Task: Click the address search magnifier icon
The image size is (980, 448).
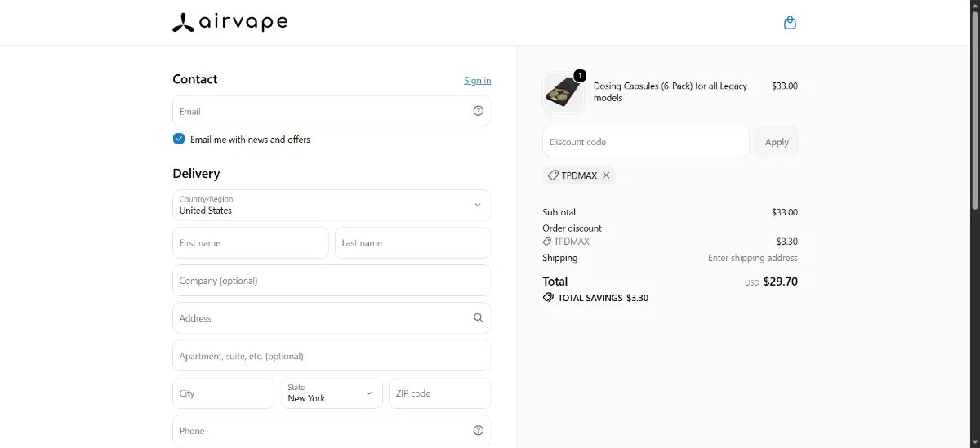Action: [479, 318]
